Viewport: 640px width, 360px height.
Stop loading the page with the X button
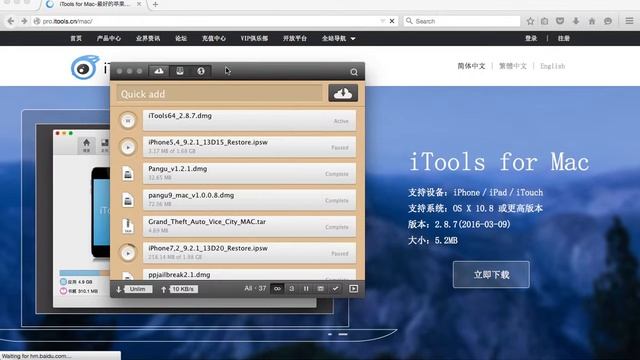[392, 21]
